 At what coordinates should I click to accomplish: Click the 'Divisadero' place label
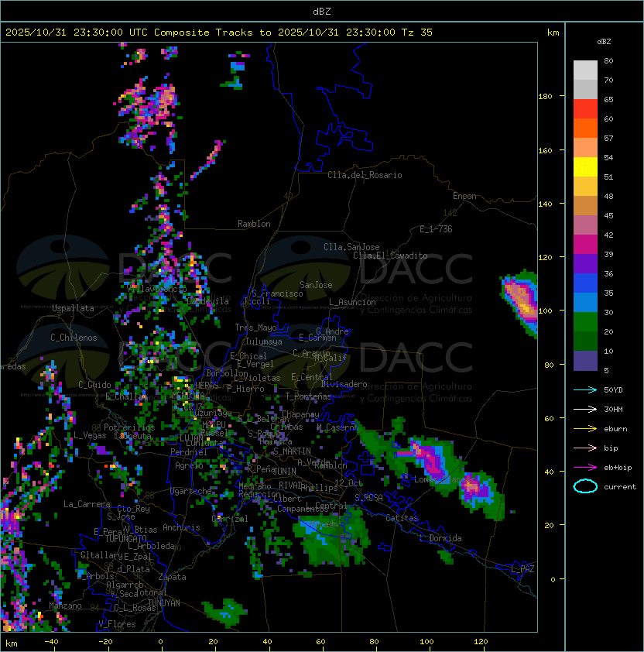(x=344, y=384)
